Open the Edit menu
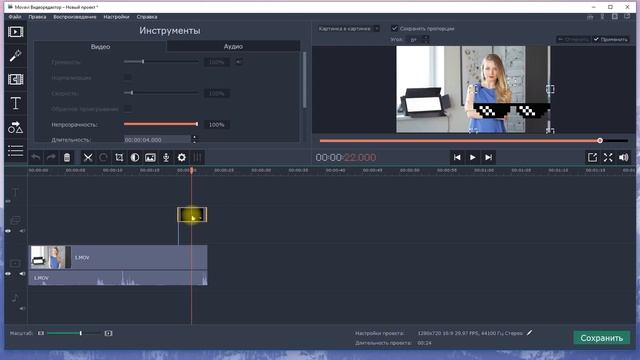The image size is (640, 360). [x=37, y=17]
